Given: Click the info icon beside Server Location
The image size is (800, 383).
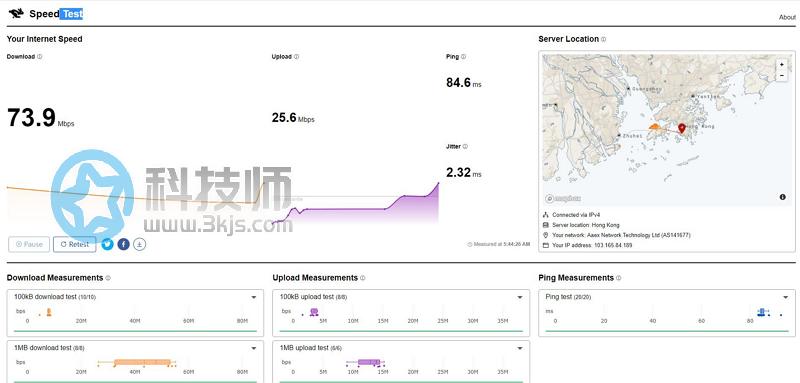Looking at the screenshot, I should pos(604,39).
